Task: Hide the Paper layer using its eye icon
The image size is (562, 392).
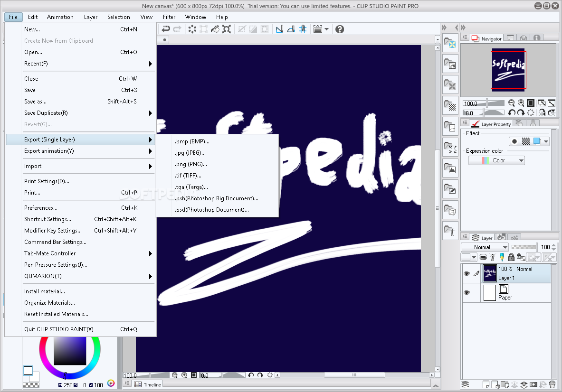Action: pos(467,292)
